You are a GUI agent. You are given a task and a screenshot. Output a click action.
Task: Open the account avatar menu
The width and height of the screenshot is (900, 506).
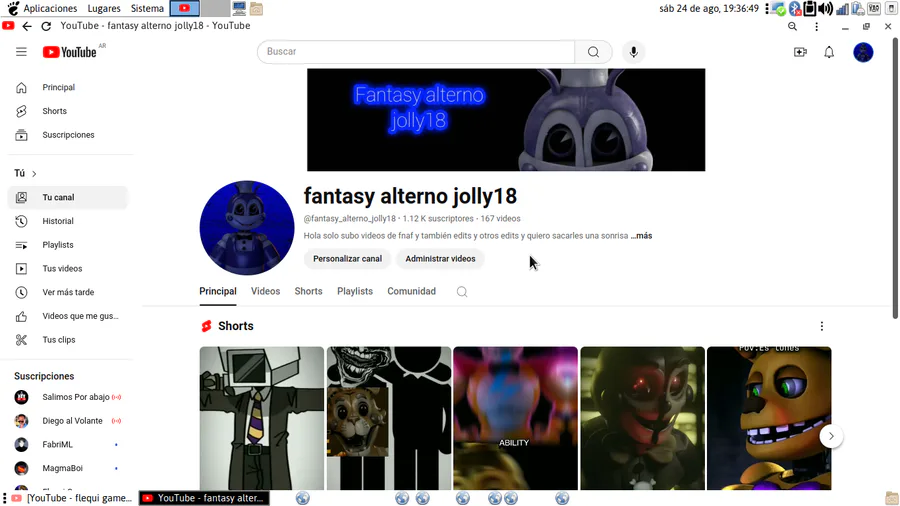863,52
